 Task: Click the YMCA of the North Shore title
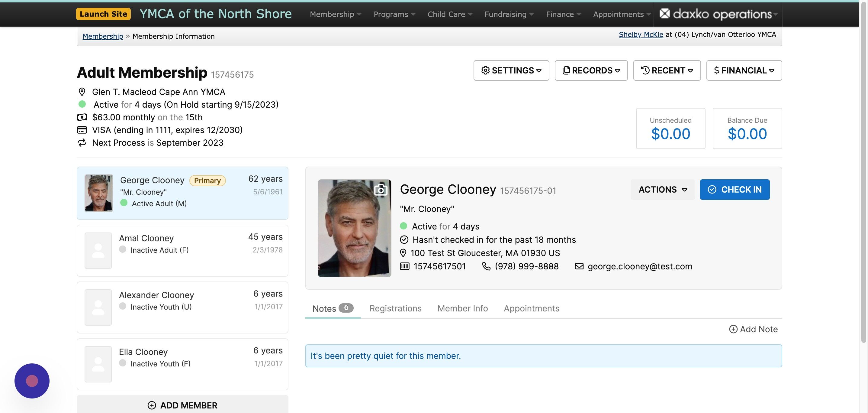[216, 14]
